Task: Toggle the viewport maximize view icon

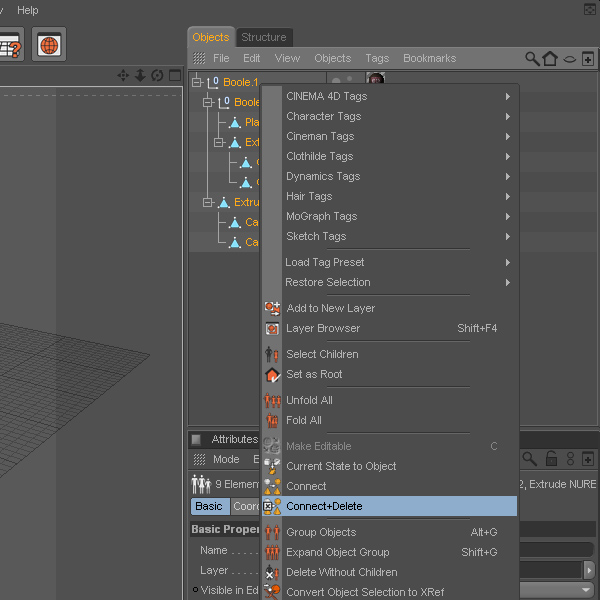Action: click(x=175, y=75)
